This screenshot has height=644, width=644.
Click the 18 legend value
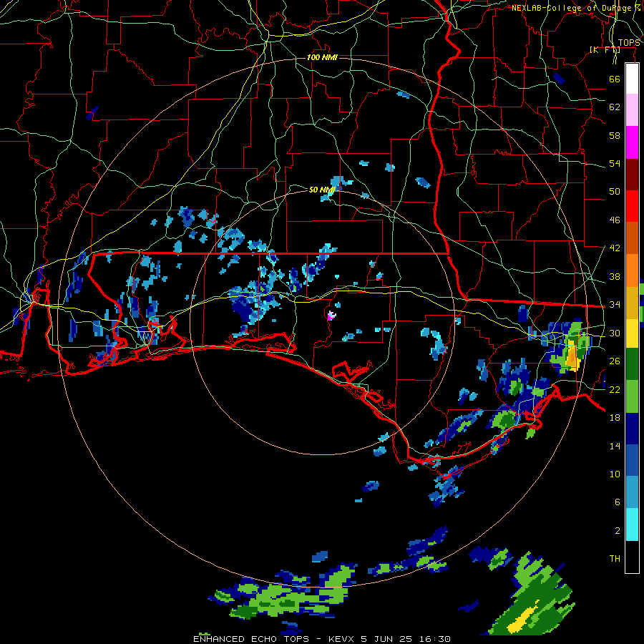coord(615,418)
